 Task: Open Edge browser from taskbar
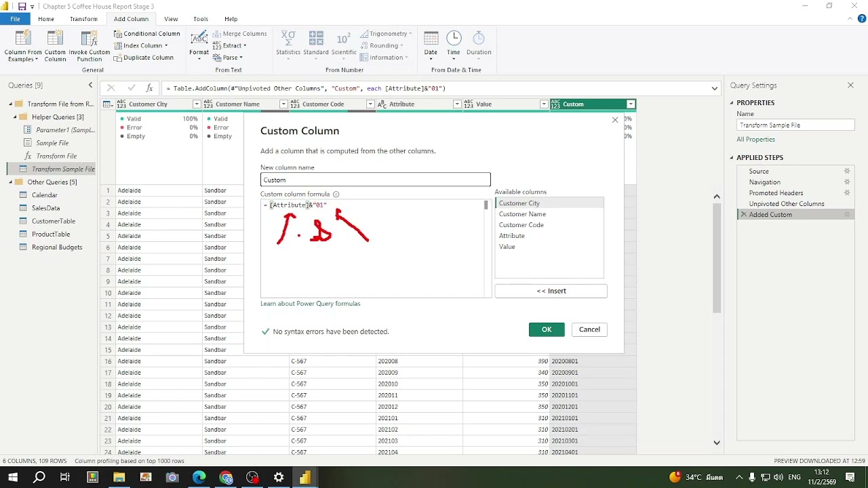[x=199, y=477]
